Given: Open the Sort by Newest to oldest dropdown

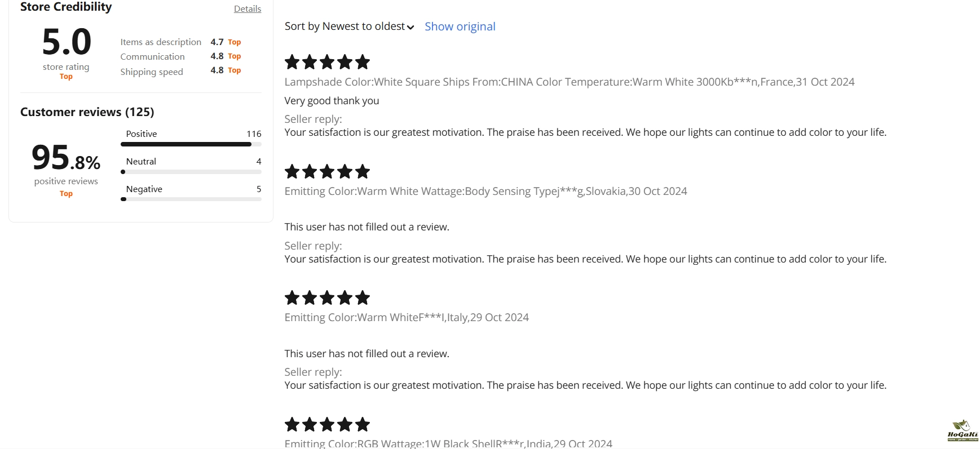Looking at the screenshot, I should click(x=349, y=26).
